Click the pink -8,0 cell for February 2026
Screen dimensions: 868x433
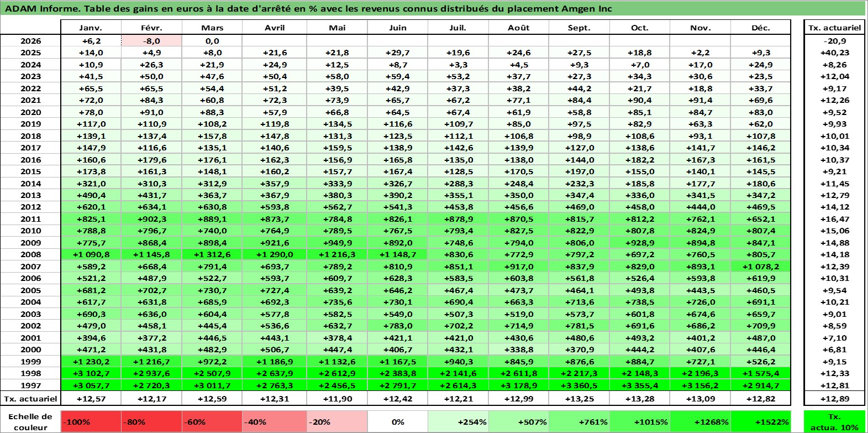click(x=151, y=41)
